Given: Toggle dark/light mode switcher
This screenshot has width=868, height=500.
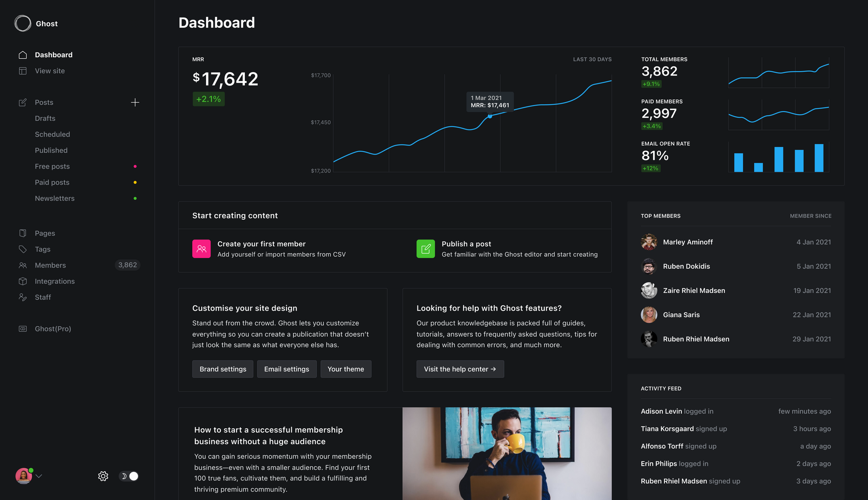Looking at the screenshot, I should (129, 476).
